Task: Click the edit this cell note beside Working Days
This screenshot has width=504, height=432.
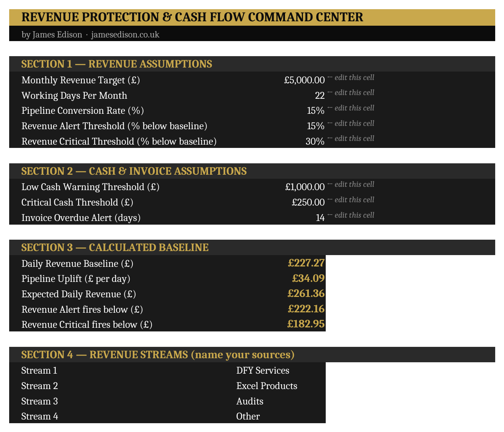Action: click(351, 92)
